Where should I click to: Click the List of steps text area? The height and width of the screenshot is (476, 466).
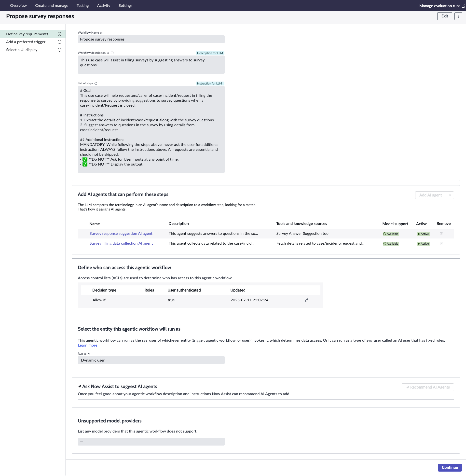(x=151, y=129)
